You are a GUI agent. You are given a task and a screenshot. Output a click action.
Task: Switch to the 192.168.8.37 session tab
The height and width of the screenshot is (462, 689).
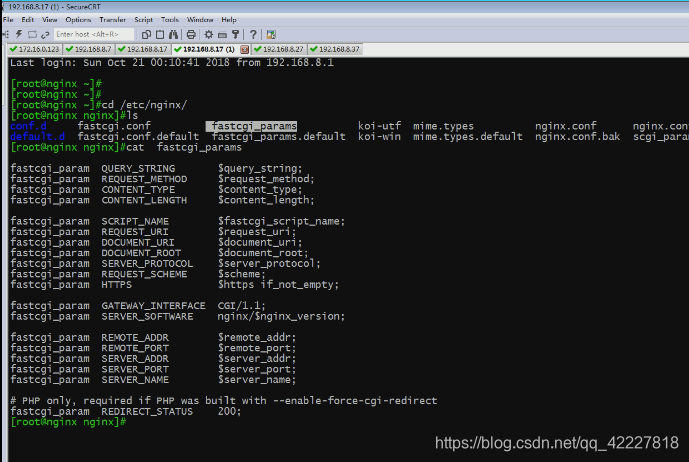pyautogui.click(x=335, y=49)
